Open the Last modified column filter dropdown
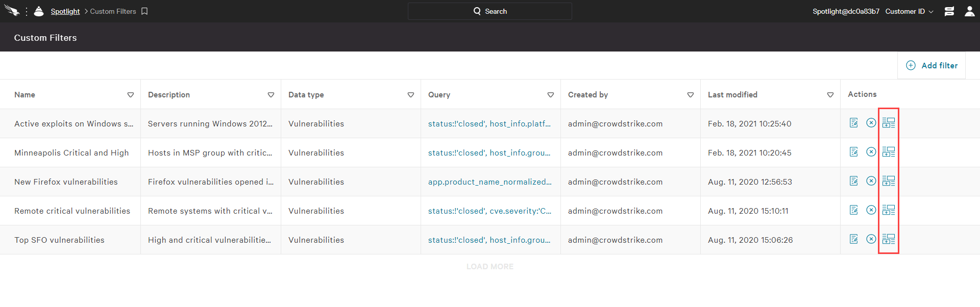 830,95
